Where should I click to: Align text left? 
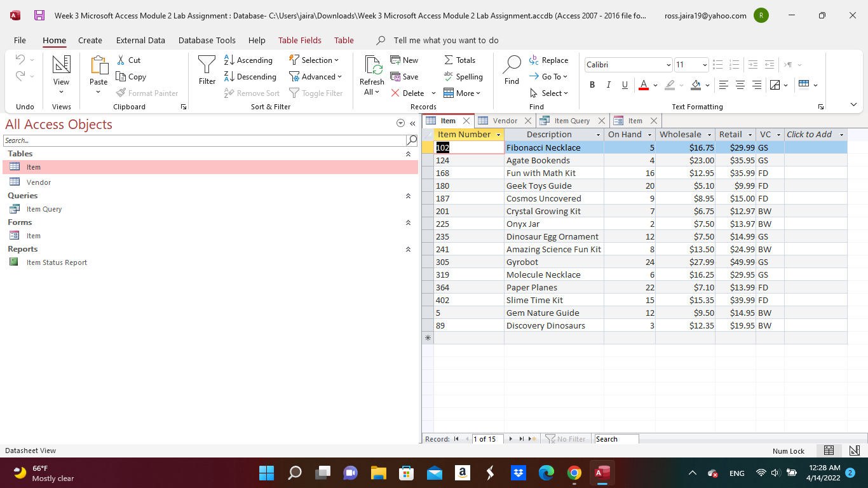(x=724, y=85)
